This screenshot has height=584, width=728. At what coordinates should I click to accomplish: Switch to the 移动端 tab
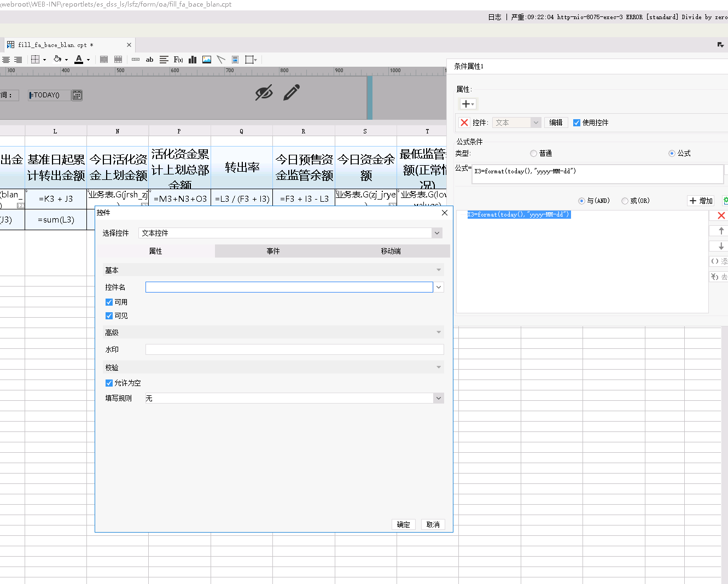(391, 251)
